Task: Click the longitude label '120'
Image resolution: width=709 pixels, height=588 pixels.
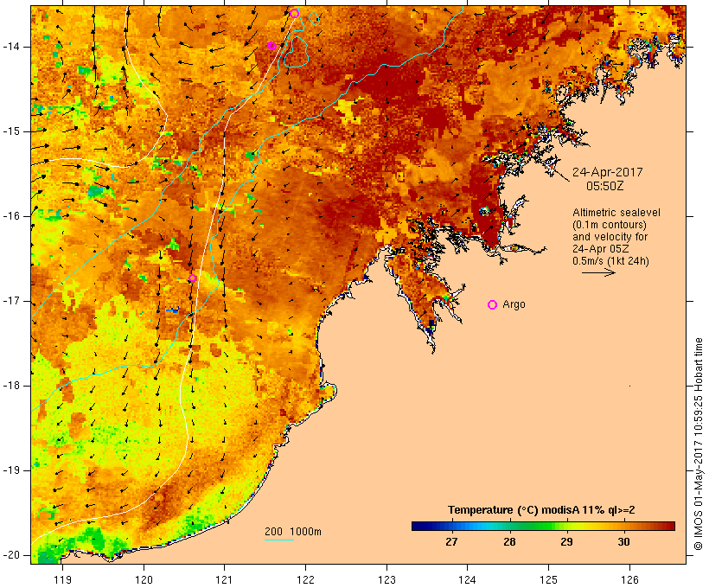Action: pyautogui.click(x=144, y=579)
